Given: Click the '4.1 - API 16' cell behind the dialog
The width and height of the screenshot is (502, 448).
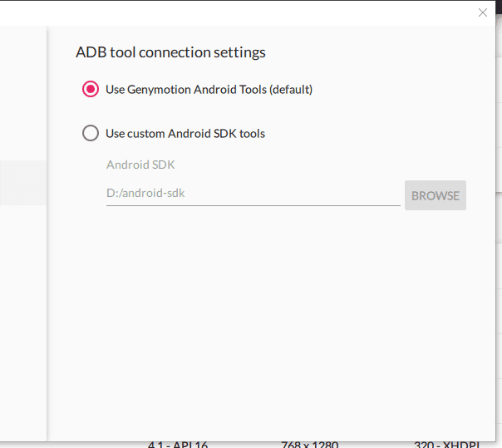Looking at the screenshot, I should 178,444.
